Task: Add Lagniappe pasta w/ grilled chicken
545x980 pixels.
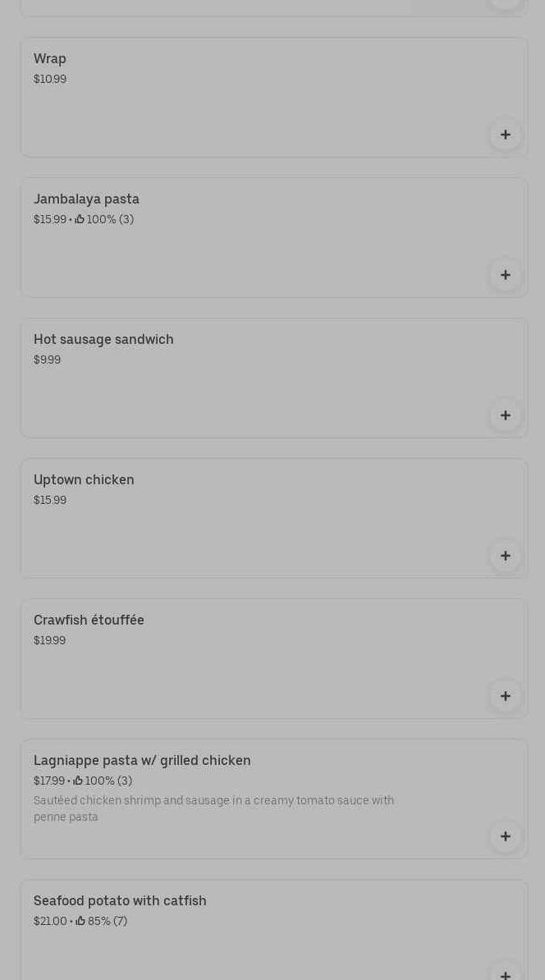Action: click(505, 836)
